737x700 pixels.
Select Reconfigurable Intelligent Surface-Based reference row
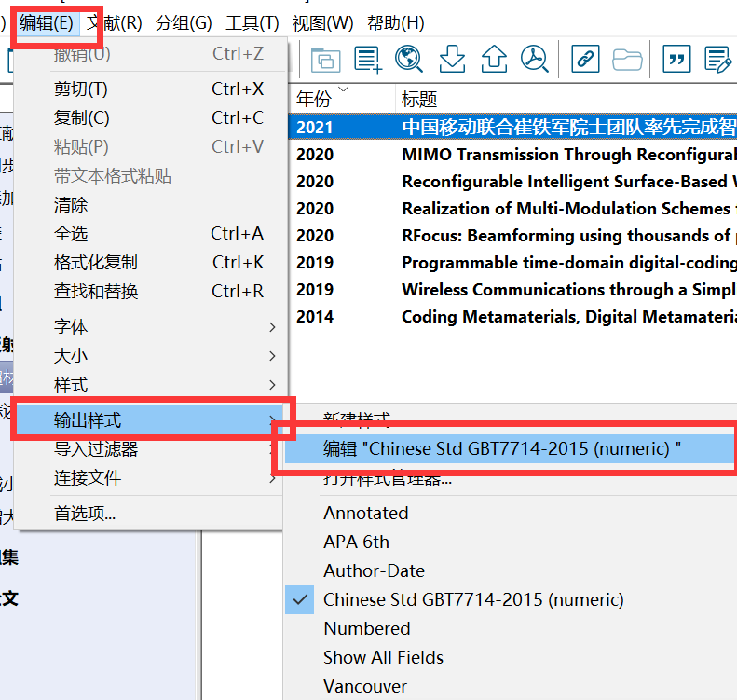coord(512,182)
